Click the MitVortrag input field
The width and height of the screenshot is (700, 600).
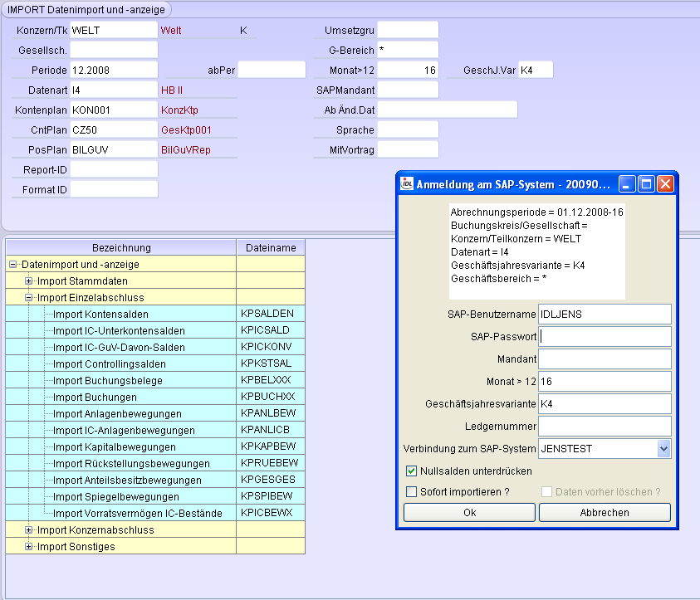pos(408,150)
